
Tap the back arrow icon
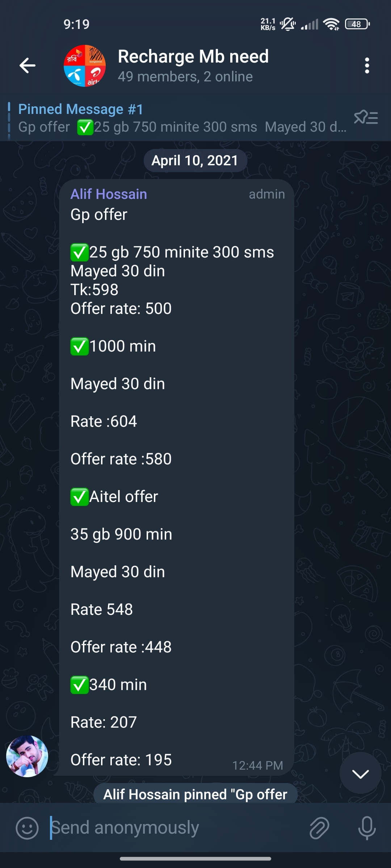coord(28,65)
